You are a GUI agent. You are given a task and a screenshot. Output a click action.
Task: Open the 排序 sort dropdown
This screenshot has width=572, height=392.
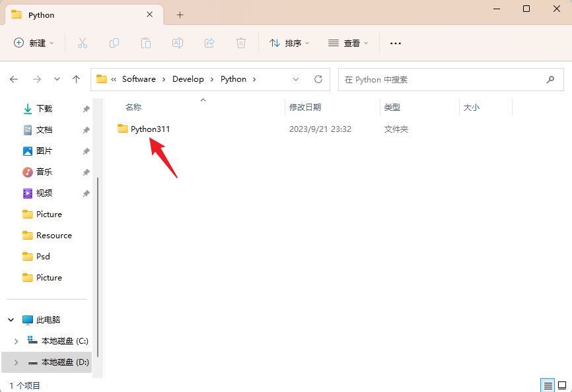point(289,42)
